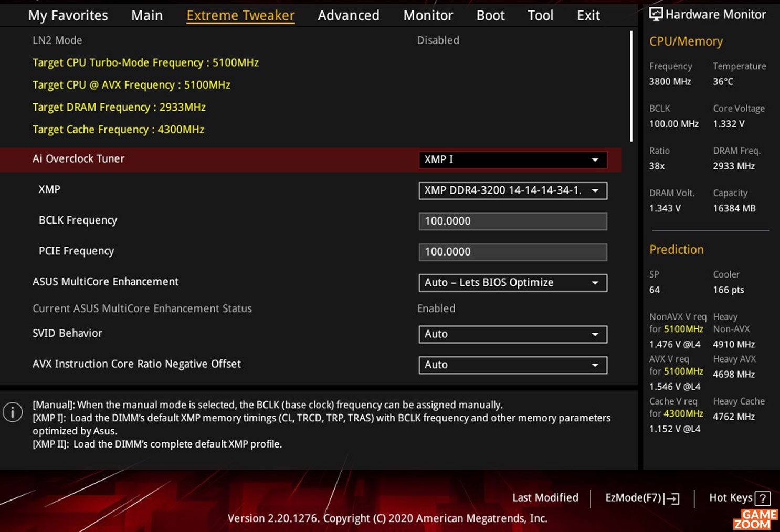Open the Exit tab
Image resolution: width=780 pixels, height=532 pixels.
pyautogui.click(x=588, y=16)
